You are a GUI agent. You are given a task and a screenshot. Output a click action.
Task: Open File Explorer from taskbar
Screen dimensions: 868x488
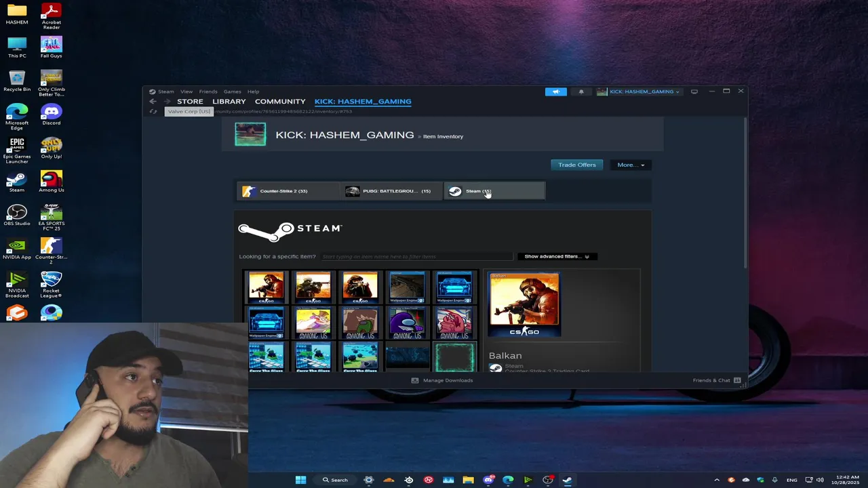click(x=468, y=480)
